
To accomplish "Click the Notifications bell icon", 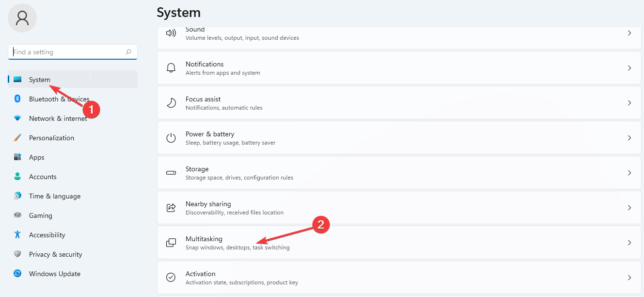I will [x=171, y=67].
